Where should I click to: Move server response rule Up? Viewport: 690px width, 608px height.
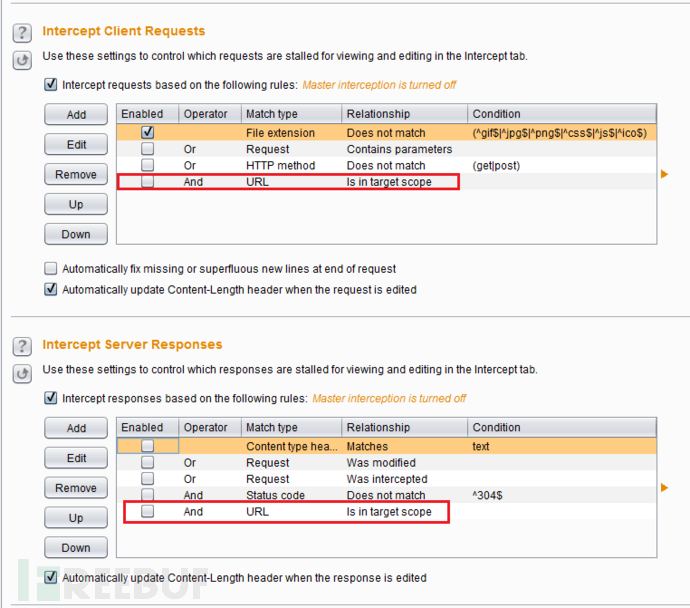tap(76, 518)
